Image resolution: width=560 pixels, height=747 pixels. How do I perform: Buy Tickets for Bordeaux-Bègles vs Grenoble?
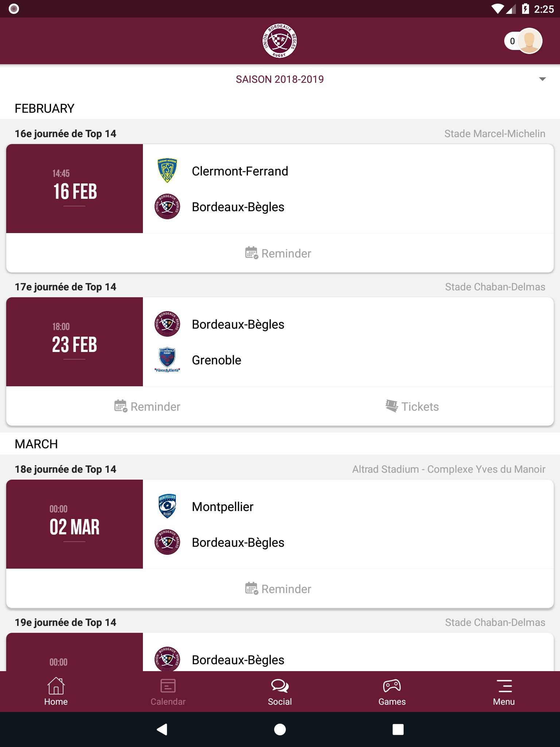[x=412, y=406]
